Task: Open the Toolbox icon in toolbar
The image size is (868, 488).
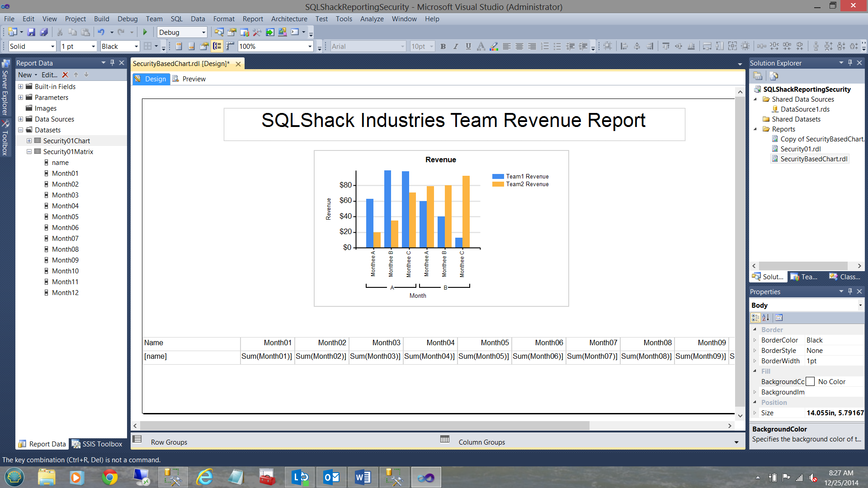Action: (257, 32)
